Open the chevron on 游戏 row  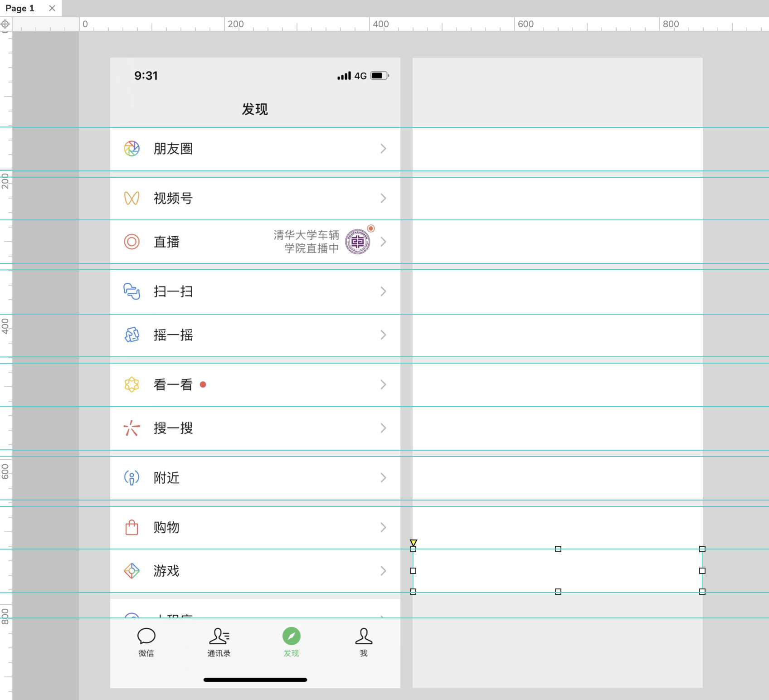[x=383, y=571]
